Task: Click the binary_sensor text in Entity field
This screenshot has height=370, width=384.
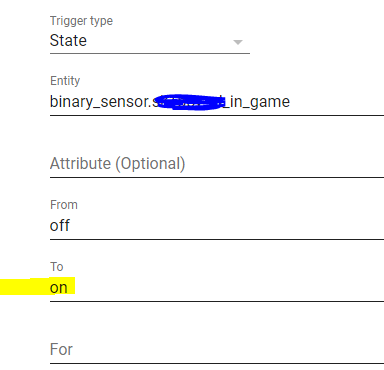Action: click(100, 102)
